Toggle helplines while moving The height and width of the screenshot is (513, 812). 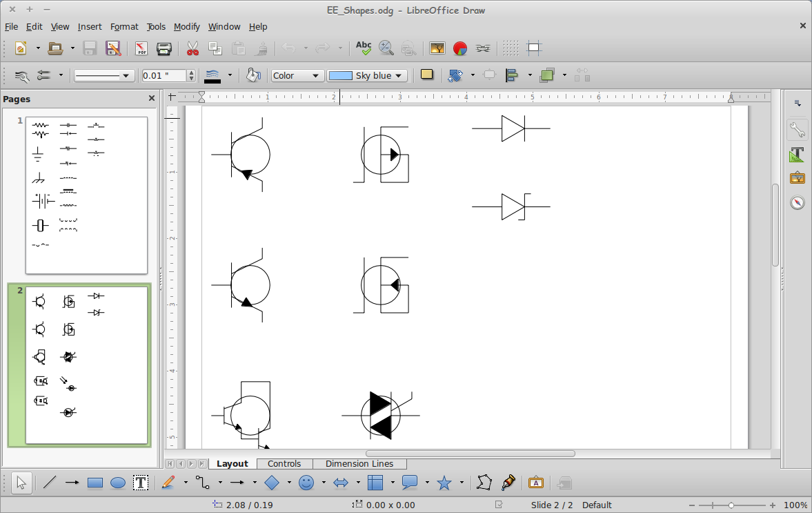(x=534, y=48)
